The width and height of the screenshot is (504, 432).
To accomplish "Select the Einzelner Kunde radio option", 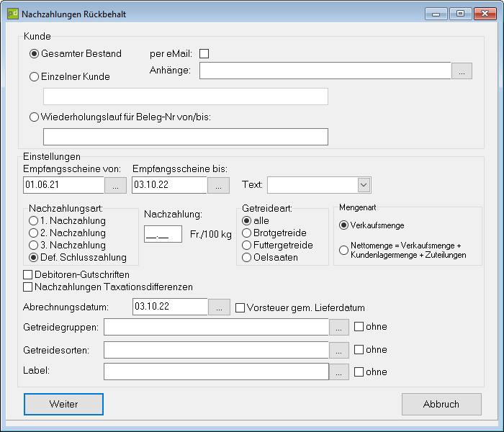I will [x=34, y=77].
